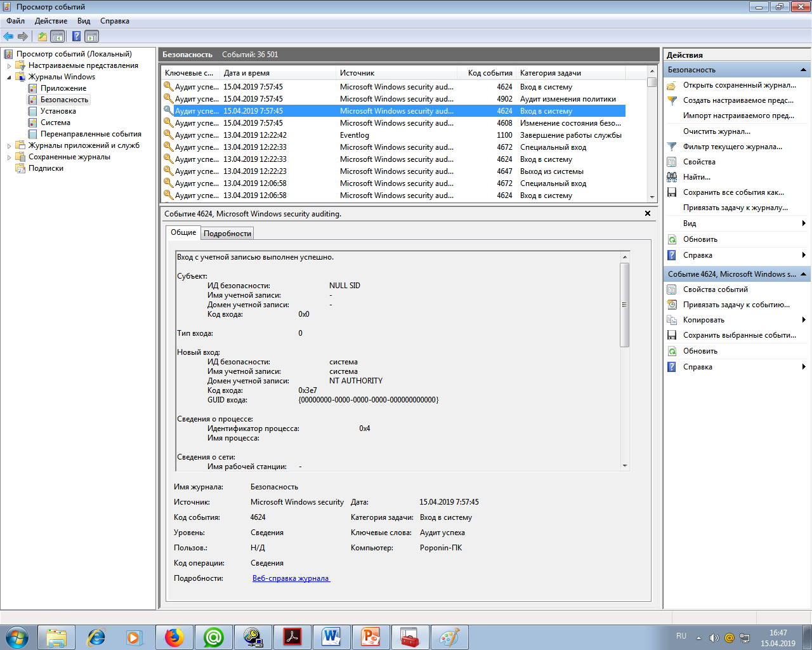Expand the 'Настраиваемые представления' tree node
812x650 pixels.
pos(9,65)
